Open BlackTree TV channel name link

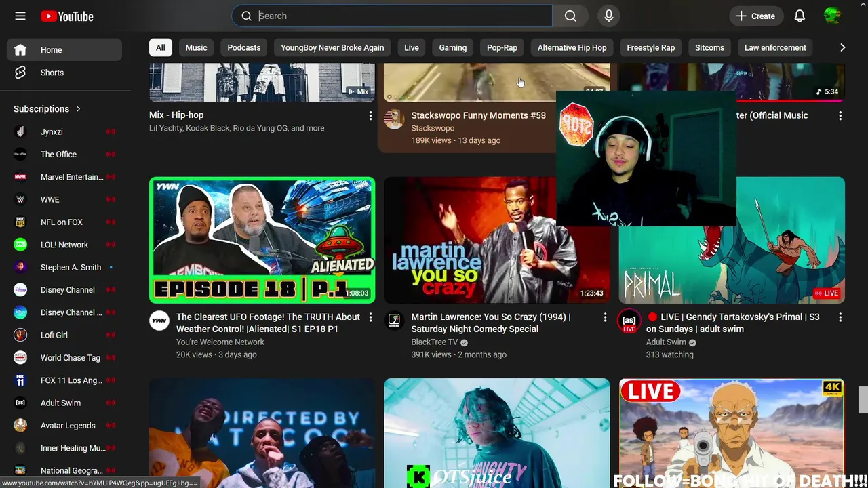coord(434,342)
